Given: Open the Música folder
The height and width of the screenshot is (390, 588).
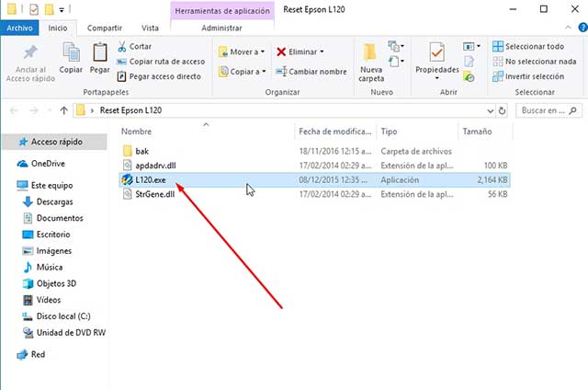Looking at the screenshot, I should coord(43,268).
